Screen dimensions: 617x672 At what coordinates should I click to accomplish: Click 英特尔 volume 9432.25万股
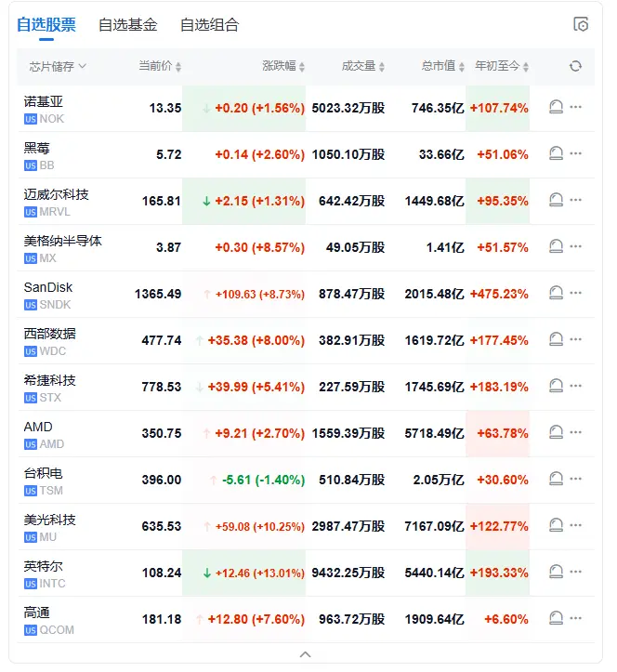(348, 573)
